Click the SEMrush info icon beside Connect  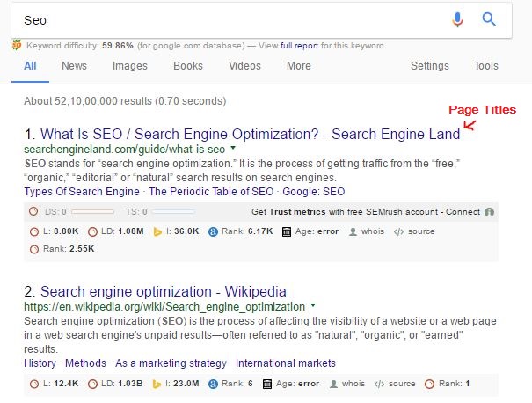[489, 212]
